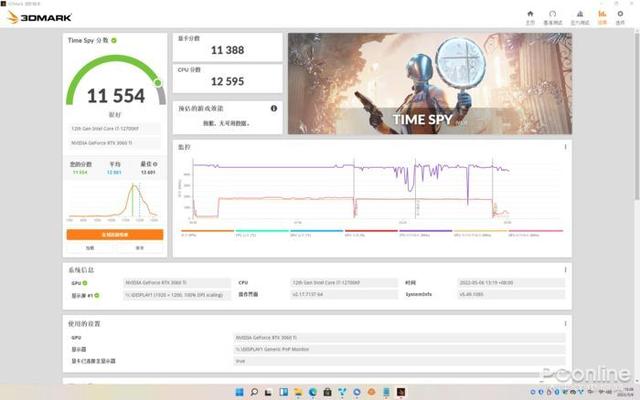This screenshot has width=640, height=400.
Task: Select the orange legend item under monitoring chart
Action: tap(207, 233)
